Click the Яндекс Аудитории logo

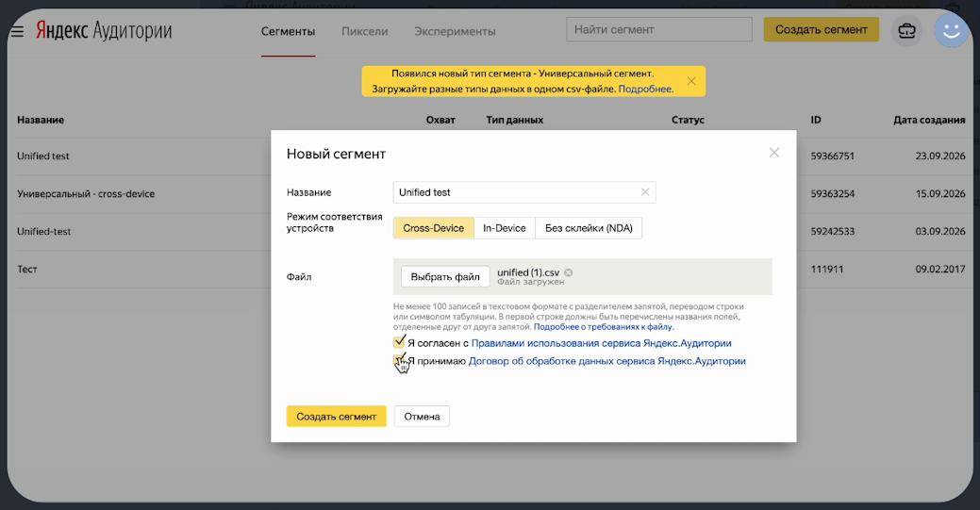(104, 30)
